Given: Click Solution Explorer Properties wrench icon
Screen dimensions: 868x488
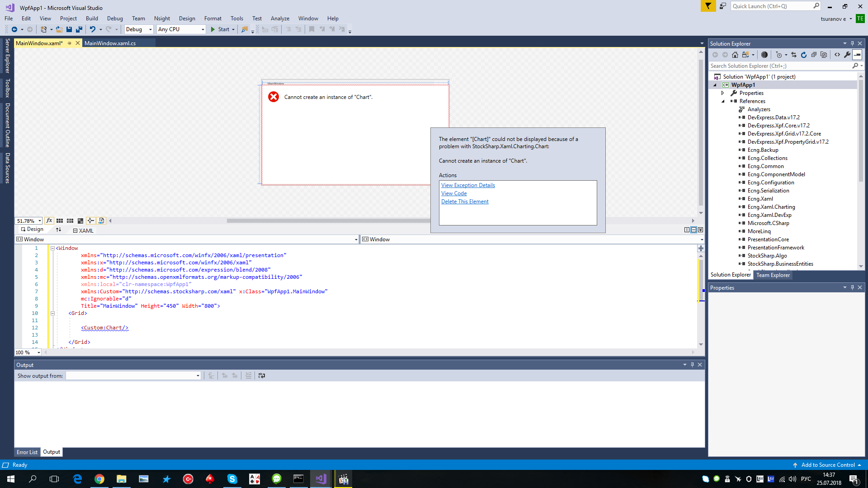Looking at the screenshot, I should point(847,55).
